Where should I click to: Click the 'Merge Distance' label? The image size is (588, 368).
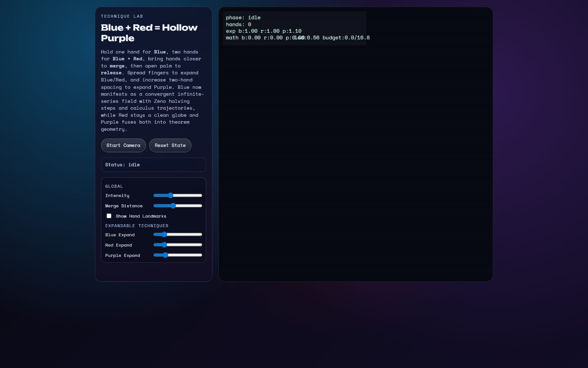tap(124, 206)
